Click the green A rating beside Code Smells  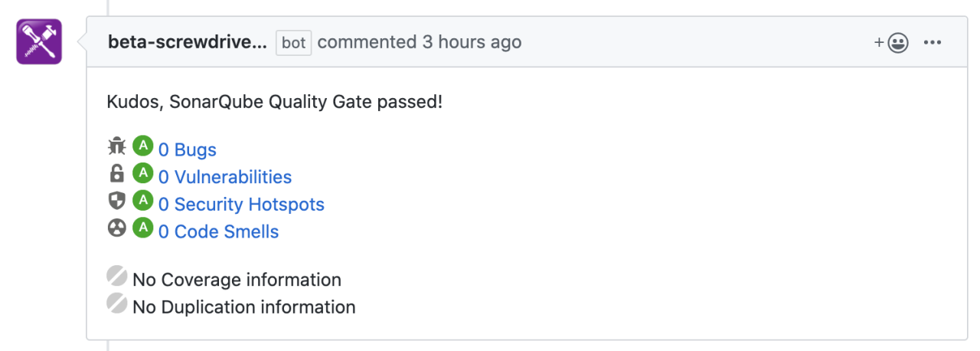pos(142,228)
